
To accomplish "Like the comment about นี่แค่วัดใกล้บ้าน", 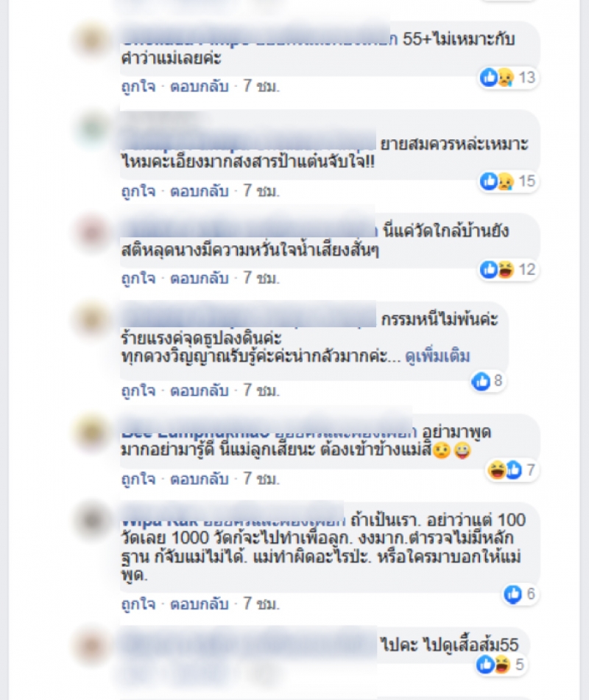I will [138, 279].
